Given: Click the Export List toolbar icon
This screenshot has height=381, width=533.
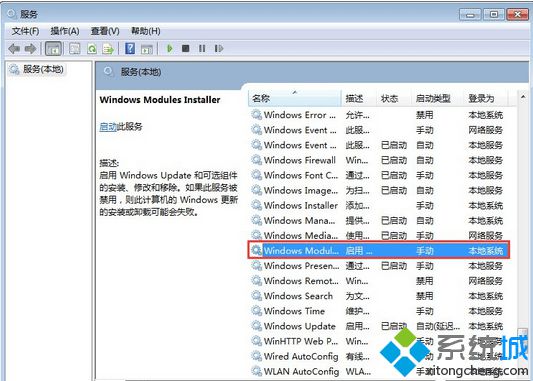Looking at the screenshot, I should tap(108, 49).
